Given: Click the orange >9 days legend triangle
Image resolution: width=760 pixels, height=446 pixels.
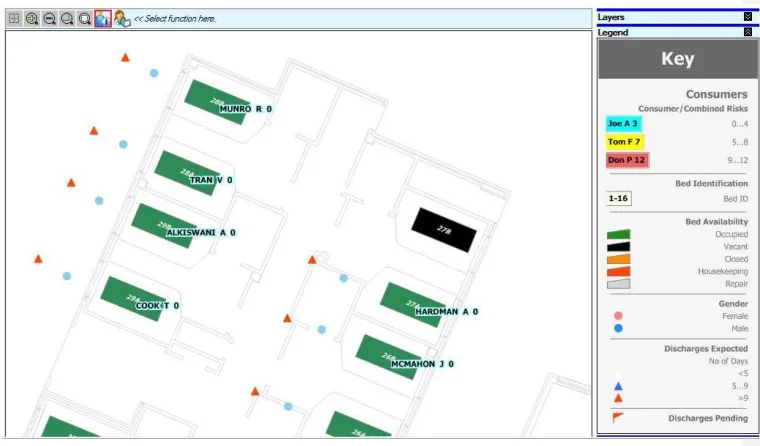Looking at the screenshot, I should [x=618, y=398].
